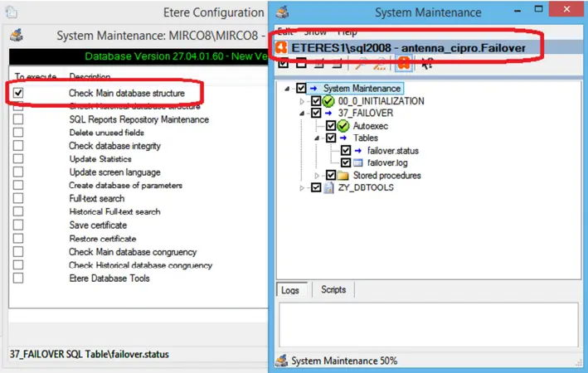Click the uncheck-all icon in the toolbar

pos(302,63)
